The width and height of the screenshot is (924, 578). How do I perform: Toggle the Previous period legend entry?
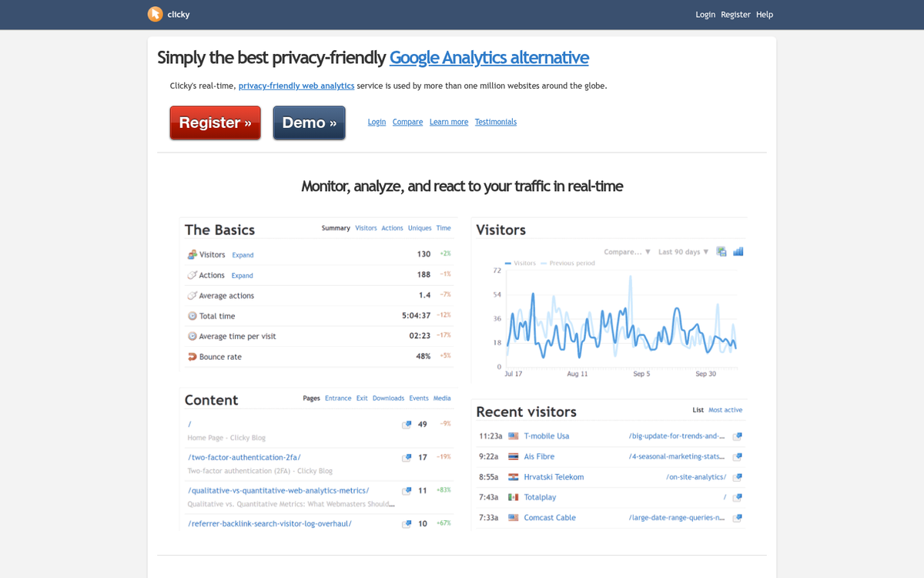pos(573,263)
